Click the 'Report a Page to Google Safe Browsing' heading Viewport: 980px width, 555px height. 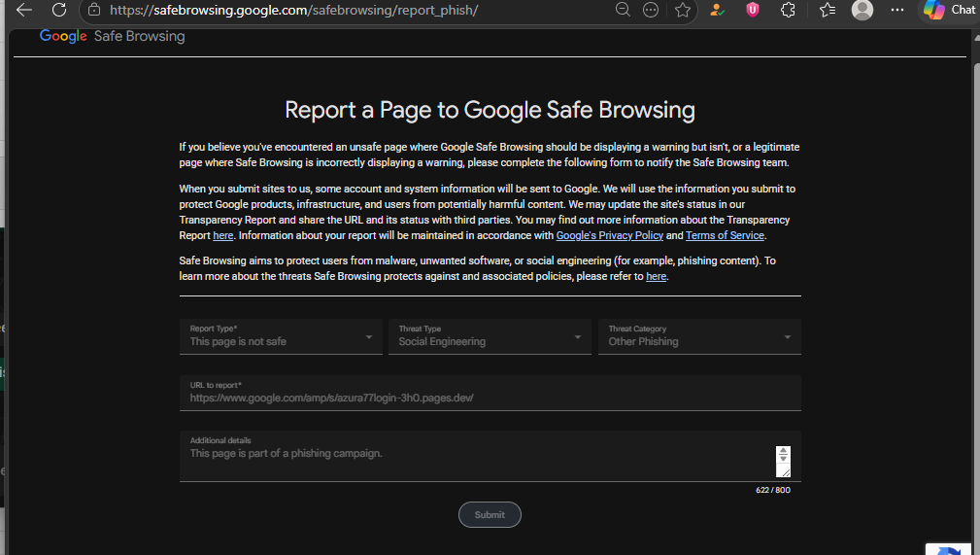pos(490,110)
